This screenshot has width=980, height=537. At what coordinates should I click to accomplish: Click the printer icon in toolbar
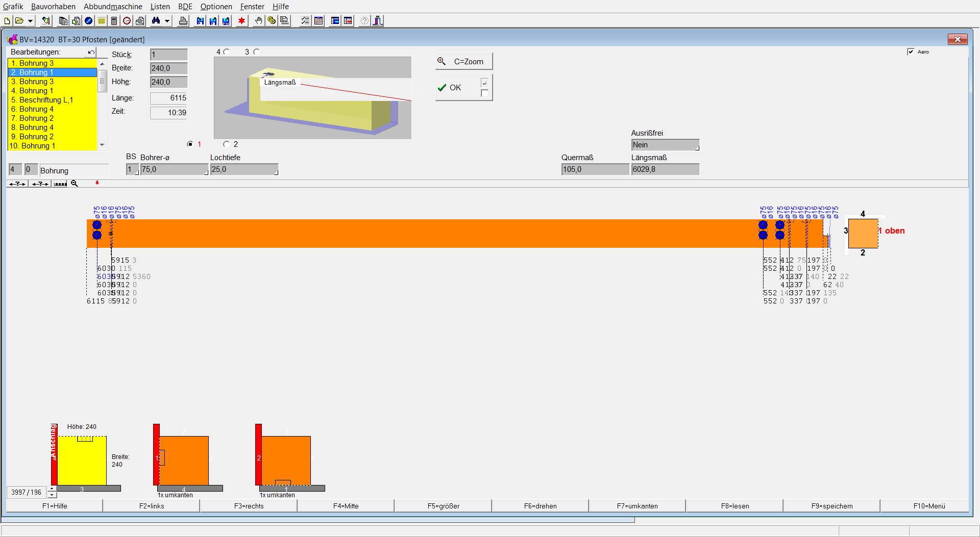(183, 21)
